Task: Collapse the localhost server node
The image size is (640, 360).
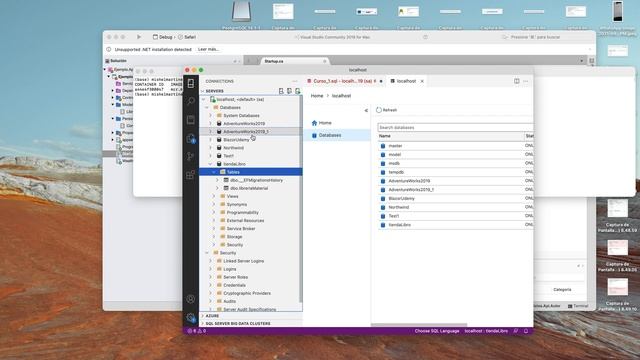Action: (204, 99)
